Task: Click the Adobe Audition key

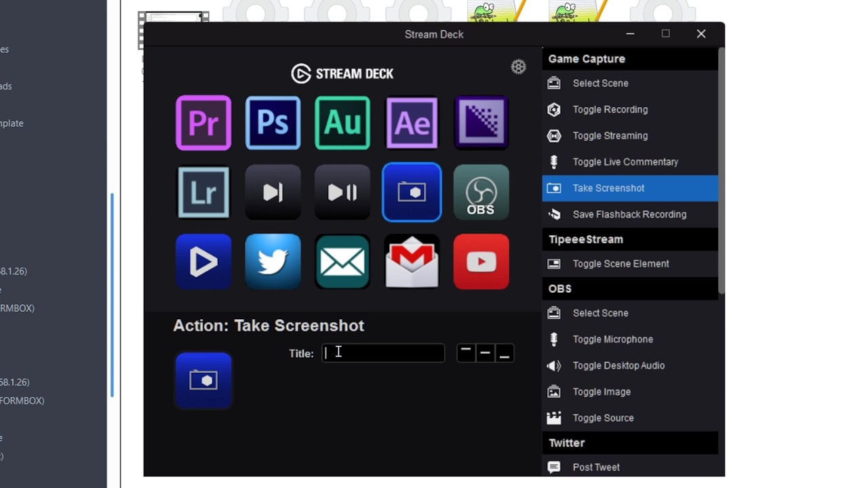Action: coord(342,123)
